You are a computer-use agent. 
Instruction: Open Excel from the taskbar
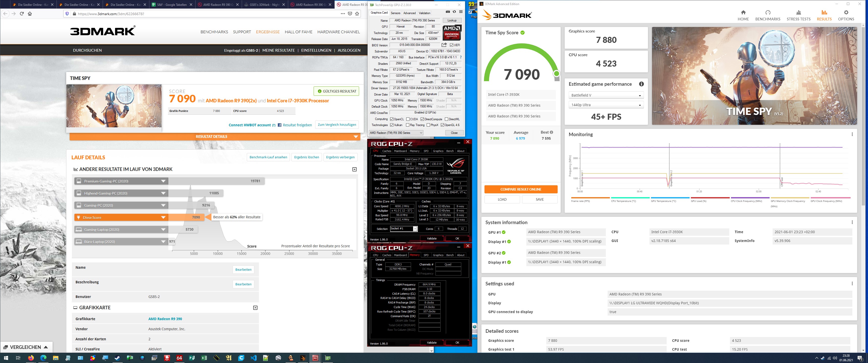point(204,358)
